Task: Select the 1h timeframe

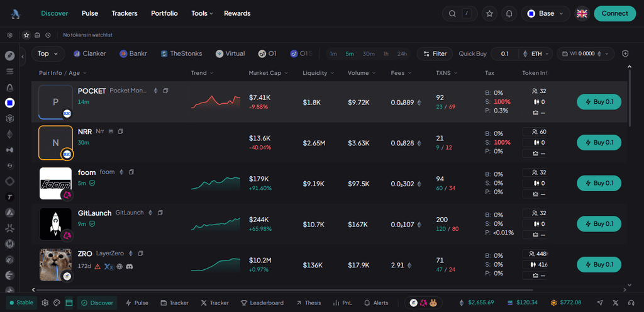Action: (x=386, y=53)
